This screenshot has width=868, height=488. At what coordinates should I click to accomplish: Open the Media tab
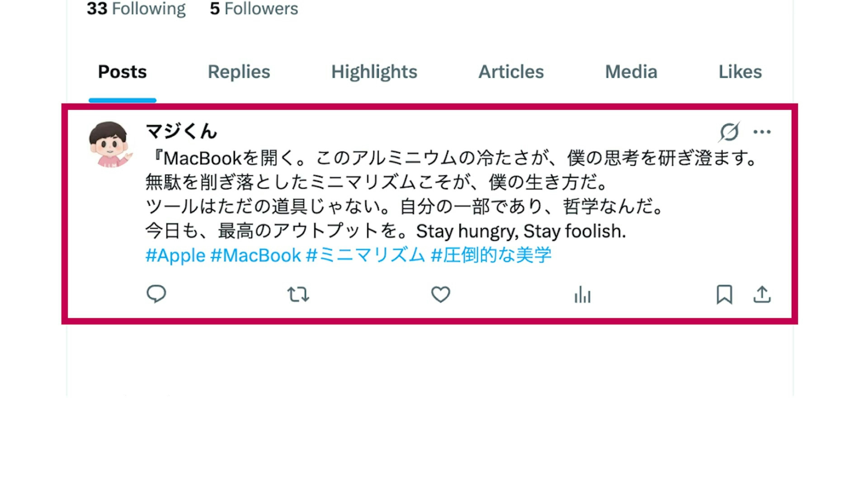pos(631,72)
